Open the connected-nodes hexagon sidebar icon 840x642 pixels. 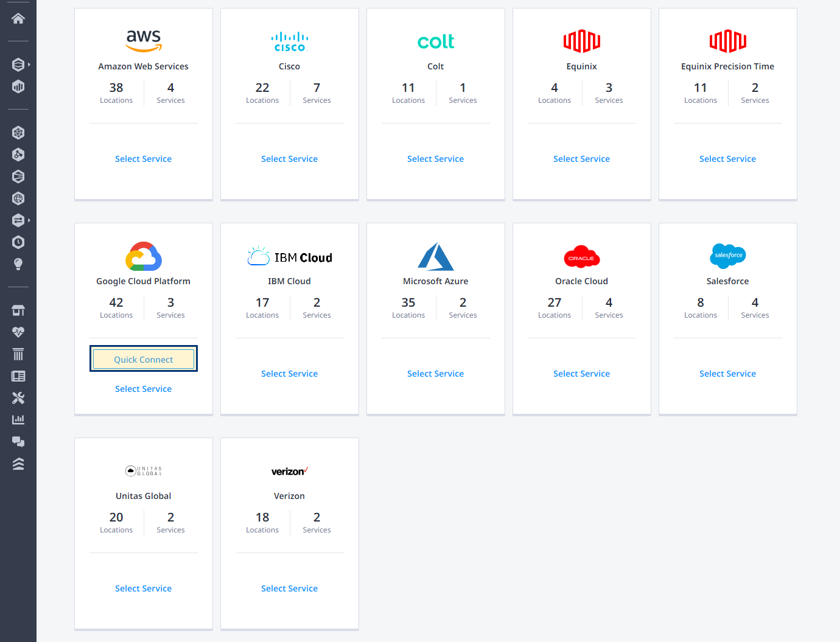(18, 155)
